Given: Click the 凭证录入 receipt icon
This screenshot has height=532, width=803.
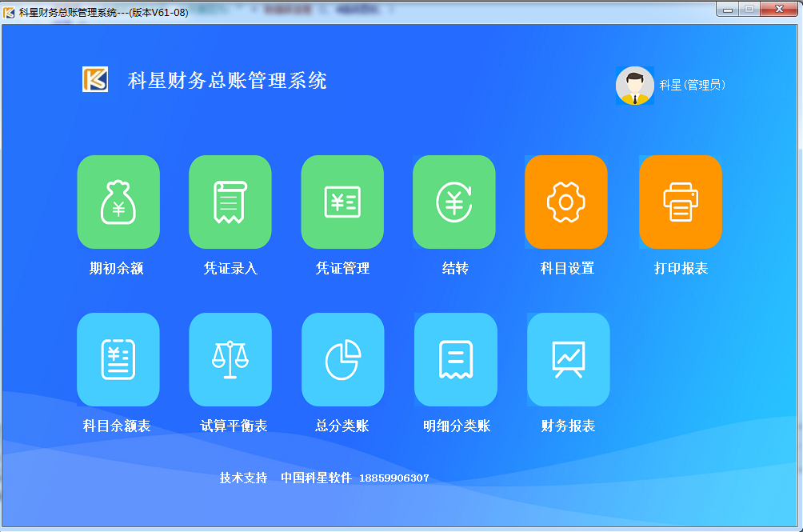Looking at the screenshot, I should click(230, 202).
